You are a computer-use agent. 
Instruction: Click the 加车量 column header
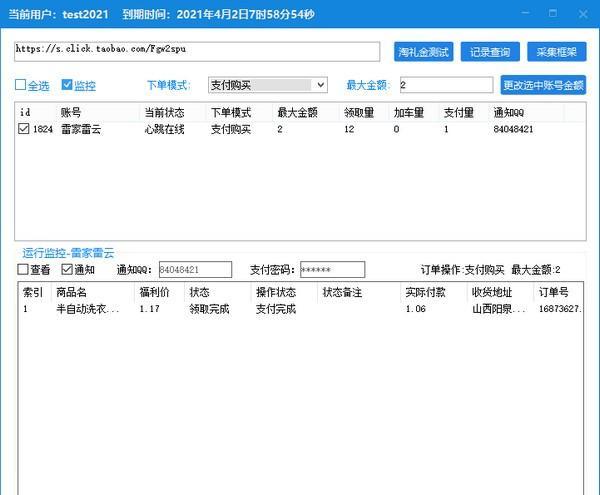409,112
